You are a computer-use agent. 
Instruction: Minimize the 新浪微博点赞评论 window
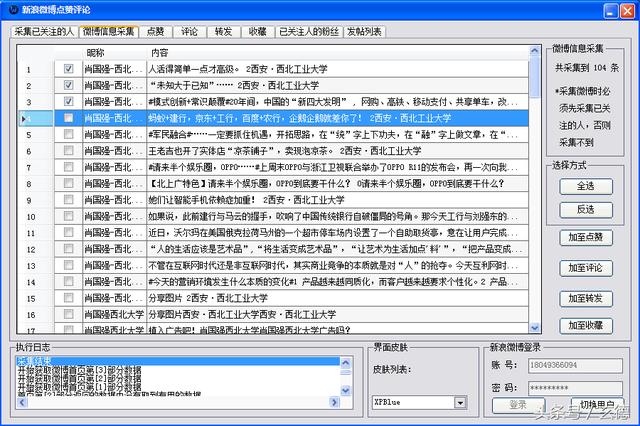pyautogui.click(x=611, y=11)
